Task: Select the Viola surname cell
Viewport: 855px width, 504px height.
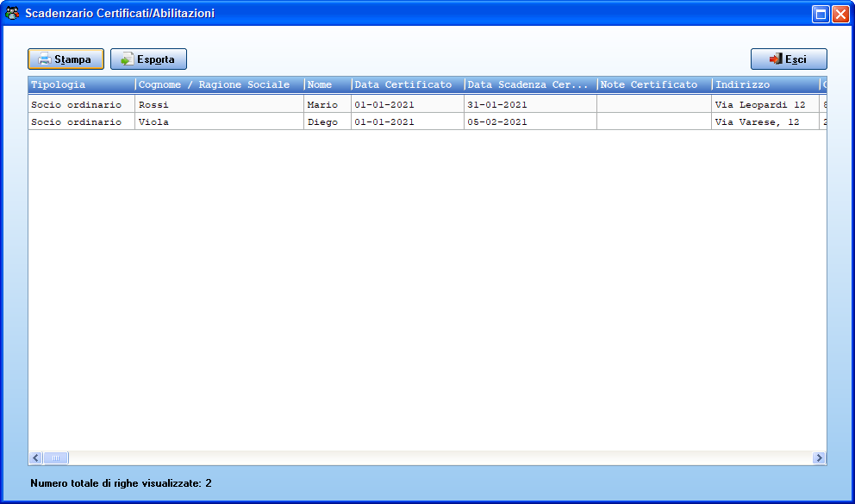Action: pyautogui.click(x=219, y=121)
